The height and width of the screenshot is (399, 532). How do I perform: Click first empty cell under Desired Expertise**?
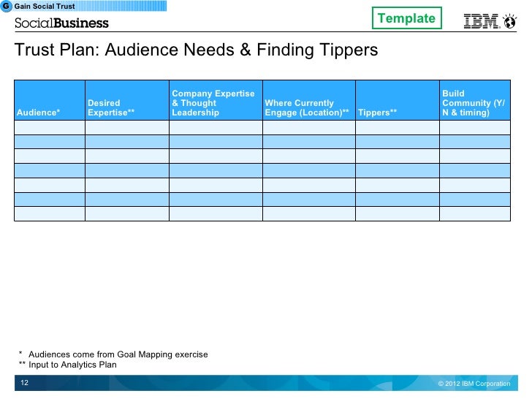click(x=127, y=128)
